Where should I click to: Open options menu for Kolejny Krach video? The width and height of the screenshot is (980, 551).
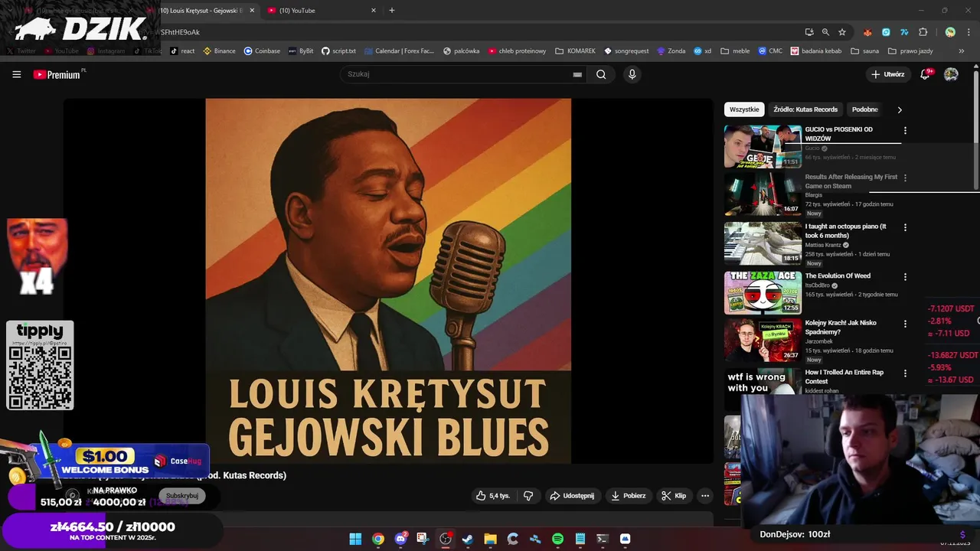[x=905, y=324]
